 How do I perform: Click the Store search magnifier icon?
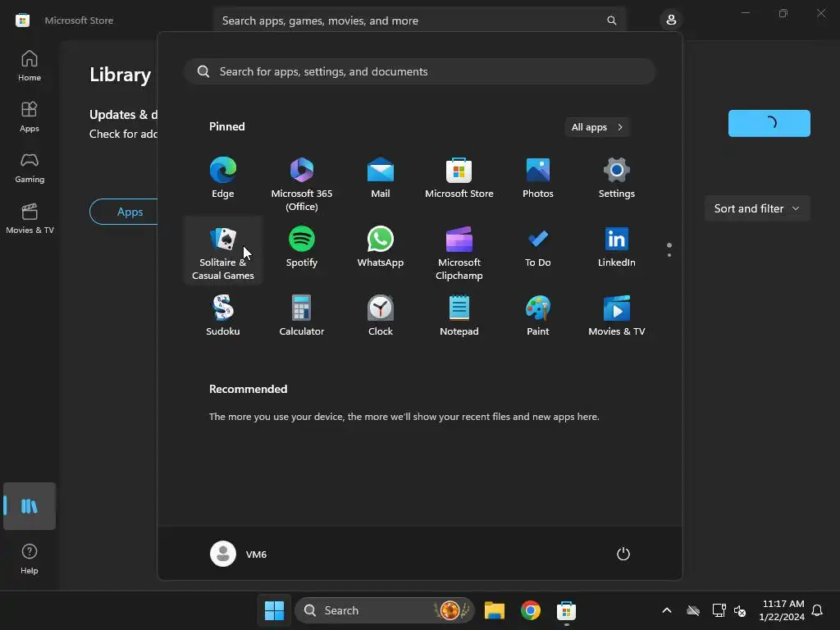612,21
